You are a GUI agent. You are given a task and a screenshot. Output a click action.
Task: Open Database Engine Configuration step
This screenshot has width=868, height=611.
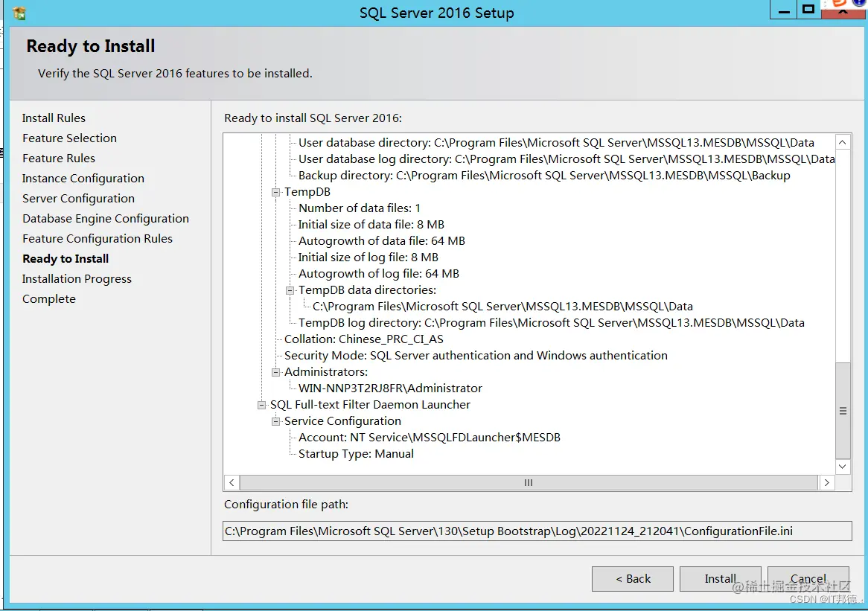click(106, 219)
